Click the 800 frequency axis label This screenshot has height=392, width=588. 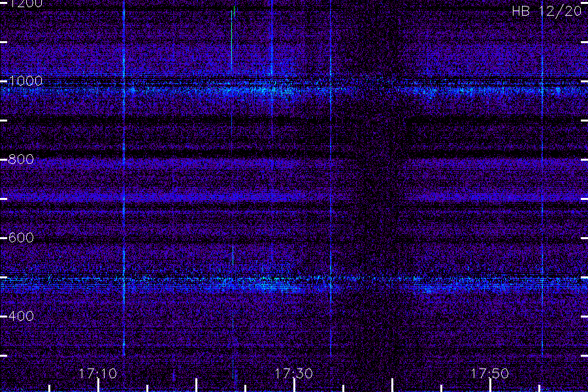click(21, 159)
